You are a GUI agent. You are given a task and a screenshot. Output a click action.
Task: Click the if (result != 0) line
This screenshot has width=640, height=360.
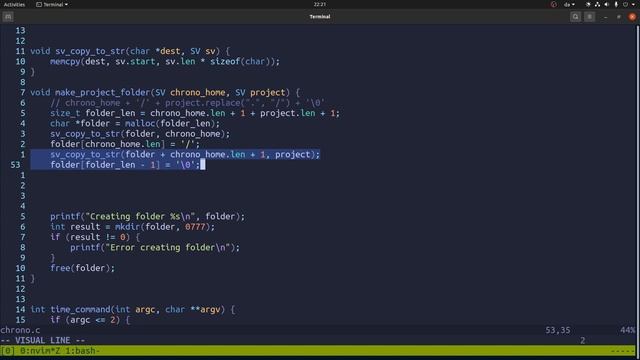click(x=95, y=237)
